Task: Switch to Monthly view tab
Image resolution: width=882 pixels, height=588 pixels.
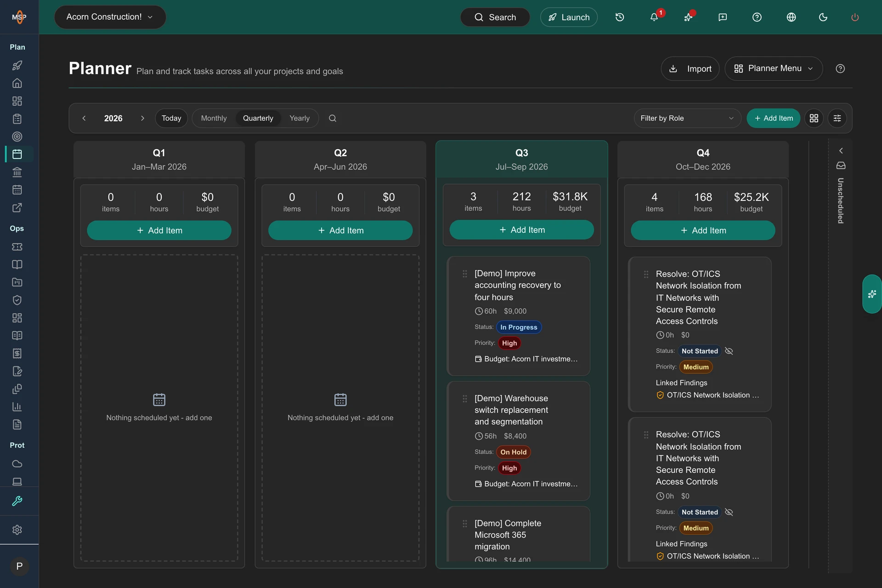Action: coord(214,118)
